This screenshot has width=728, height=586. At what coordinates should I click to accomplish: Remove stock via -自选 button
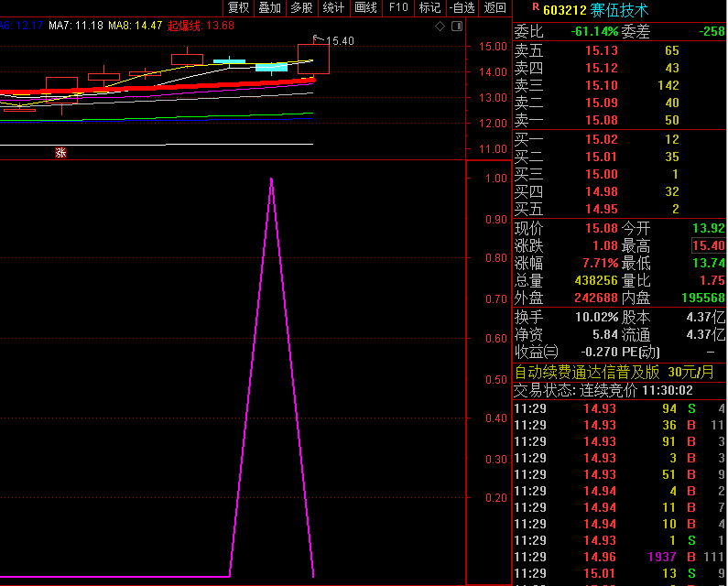462,8
